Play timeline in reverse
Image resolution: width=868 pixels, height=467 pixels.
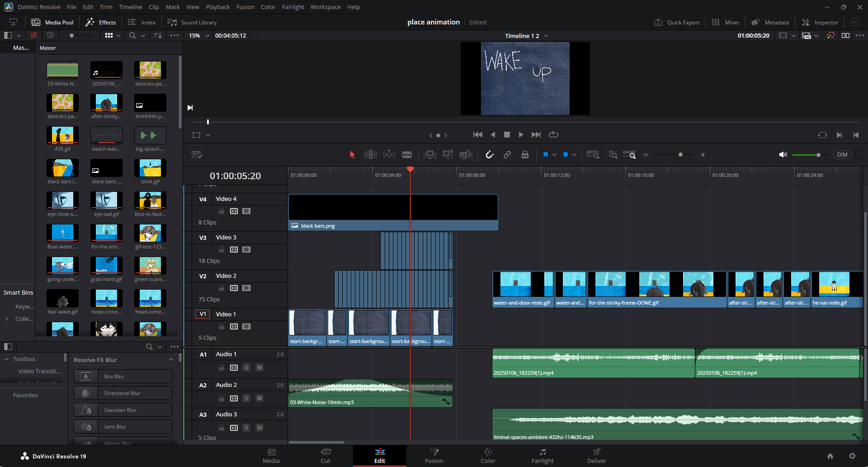coord(493,135)
